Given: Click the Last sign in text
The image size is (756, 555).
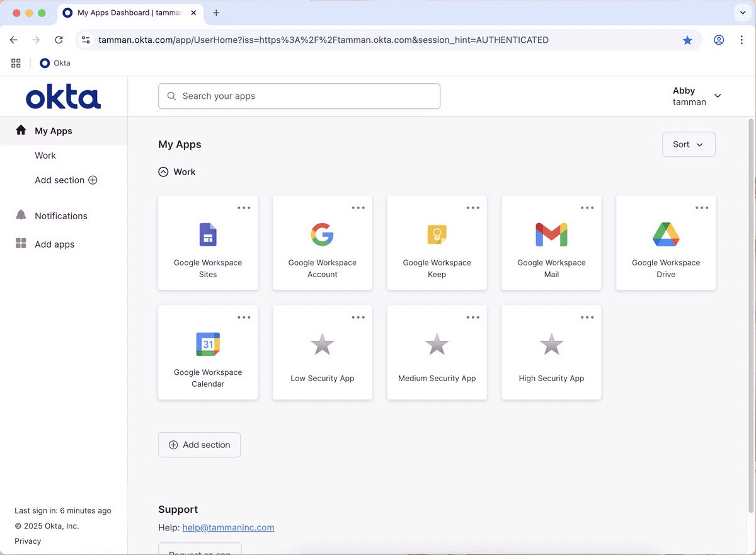Looking at the screenshot, I should [63, 511].
